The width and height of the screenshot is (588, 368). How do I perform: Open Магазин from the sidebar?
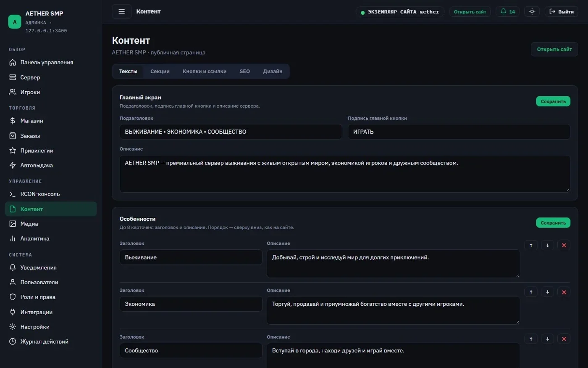[51, 121]
